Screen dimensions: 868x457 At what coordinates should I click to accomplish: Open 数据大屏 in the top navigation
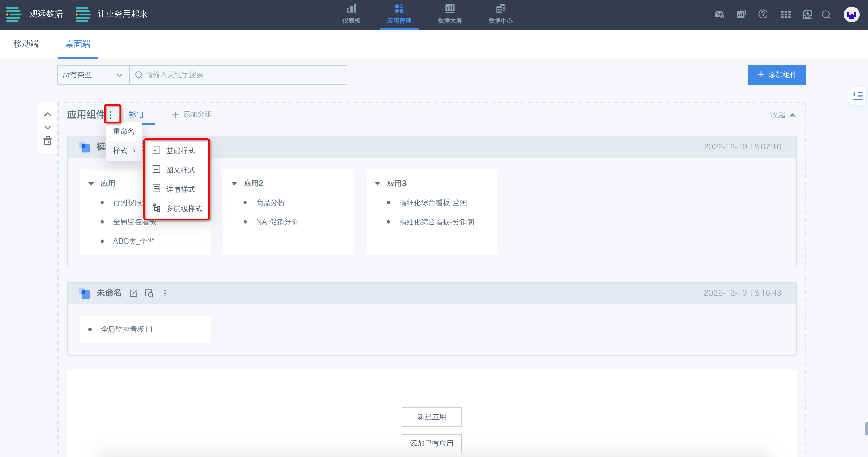tap(449, 14)
